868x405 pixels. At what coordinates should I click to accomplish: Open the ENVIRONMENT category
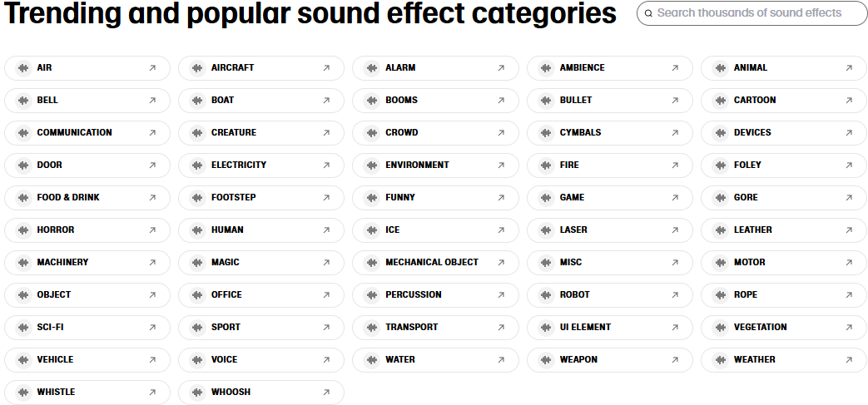pyautogui.click(x=435, y=165)
